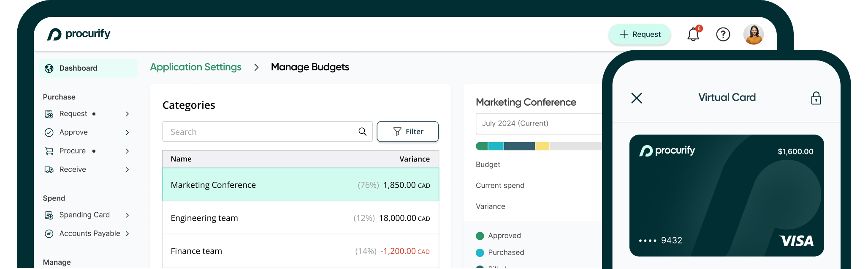Click the search magnifier icon

click(362, 132)
